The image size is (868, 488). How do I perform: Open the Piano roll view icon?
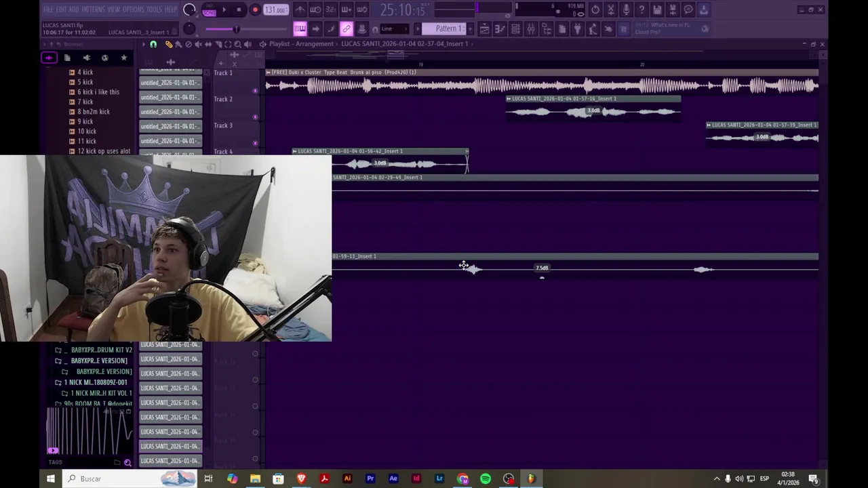(x=500, y=28)
